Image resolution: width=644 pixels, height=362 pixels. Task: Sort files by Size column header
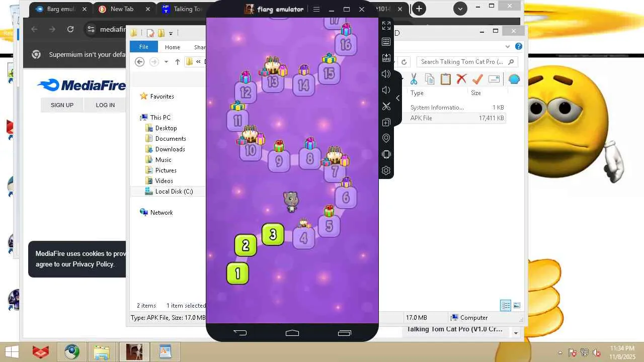pyautogui.click(x=476, y=93)
